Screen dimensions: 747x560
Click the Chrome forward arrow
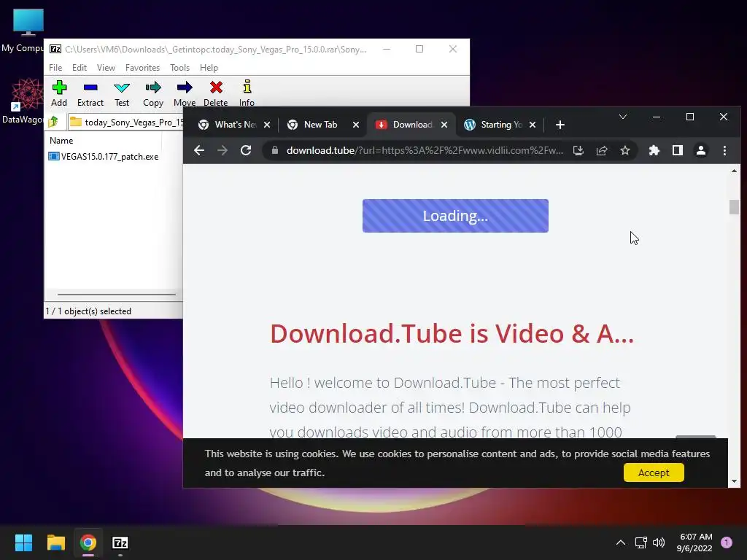(x=222, y=150)
